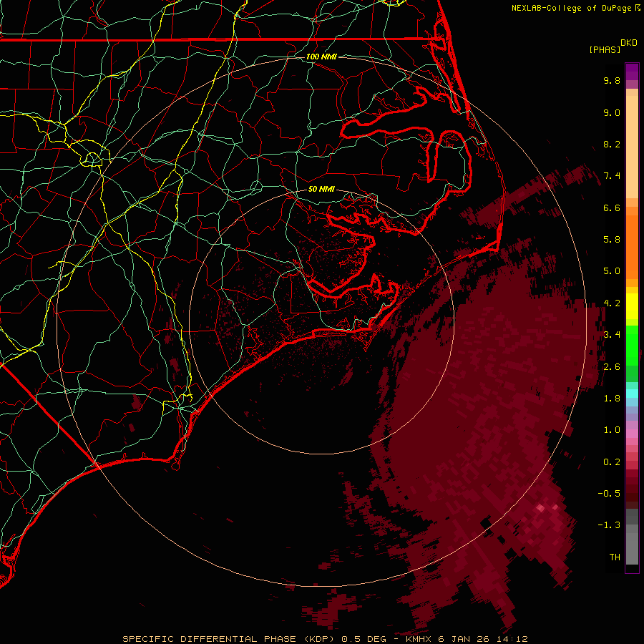This screenshot has height=644, width=644.
Task: Click the 8.2 legend value
Action: 612,144
